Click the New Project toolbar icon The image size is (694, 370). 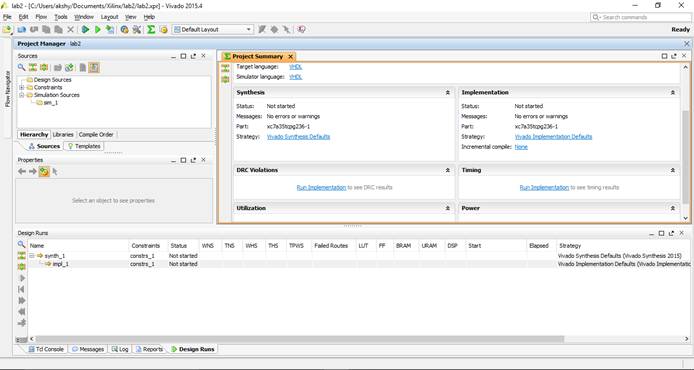click(7, 30)
